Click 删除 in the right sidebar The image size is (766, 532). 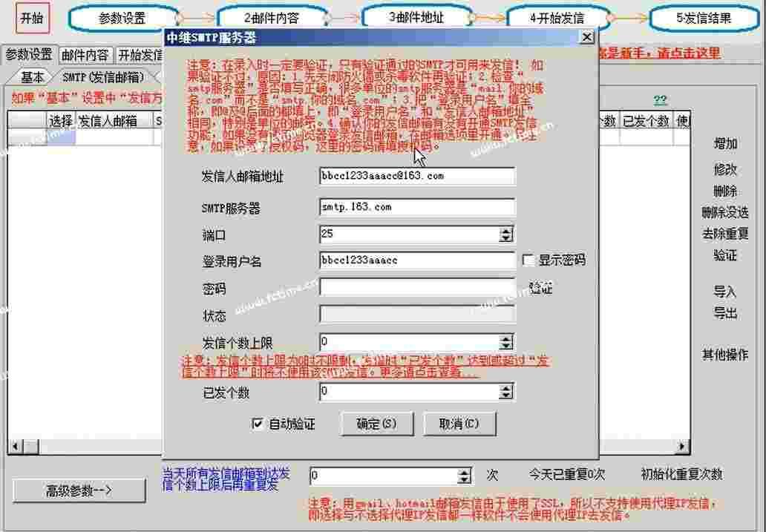click(x=725, y=191)
